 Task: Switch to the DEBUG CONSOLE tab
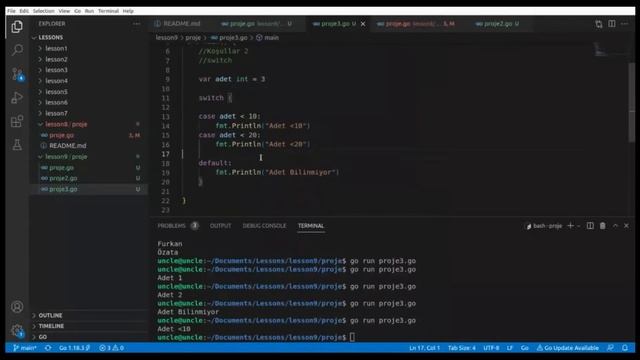point(264,226)
